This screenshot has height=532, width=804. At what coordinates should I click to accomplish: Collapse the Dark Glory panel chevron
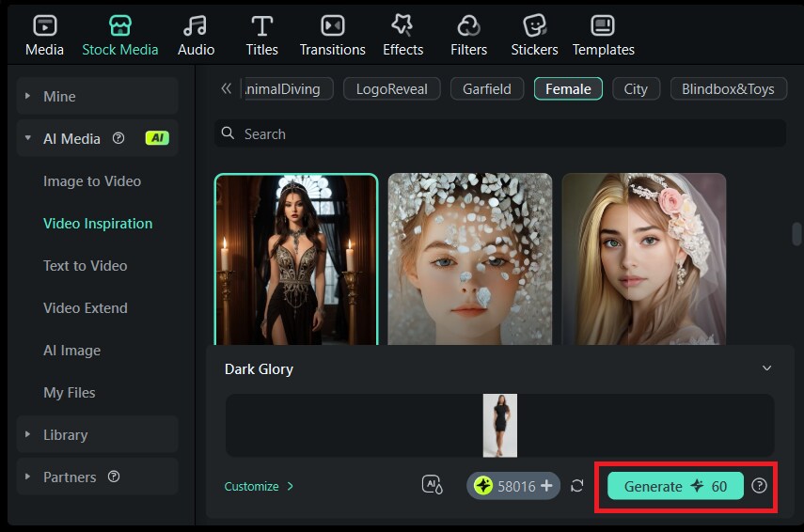tap(766, 368)
